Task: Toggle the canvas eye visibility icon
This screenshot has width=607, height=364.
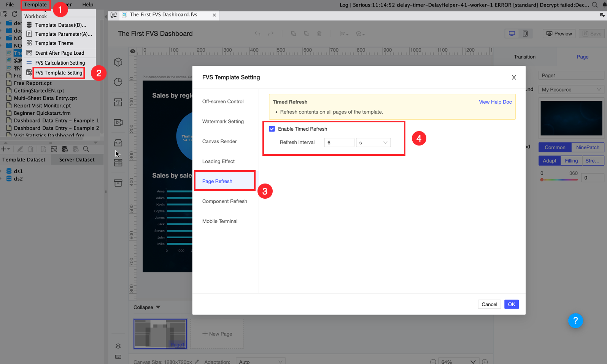Action: [x=133, y=51]
